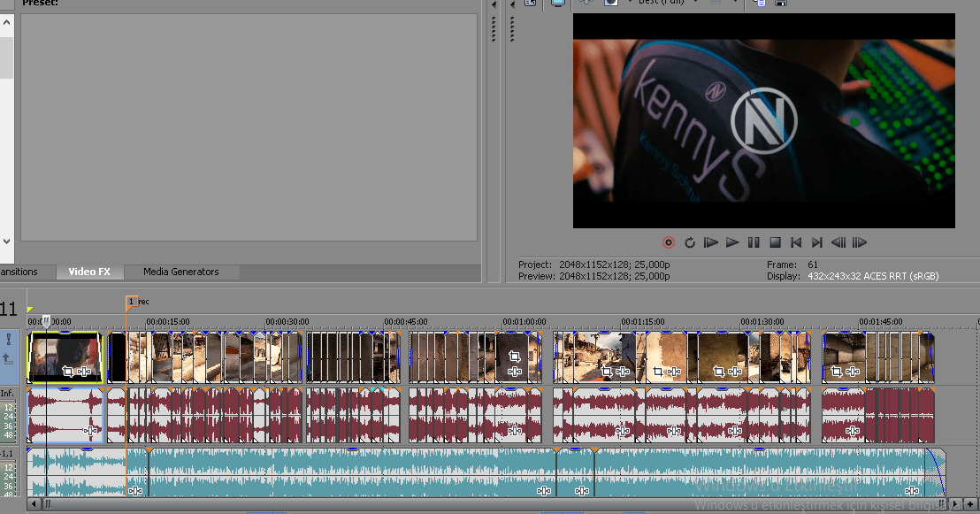Open Pan/Crop on the first kennyS video clip

coord(67,372)
